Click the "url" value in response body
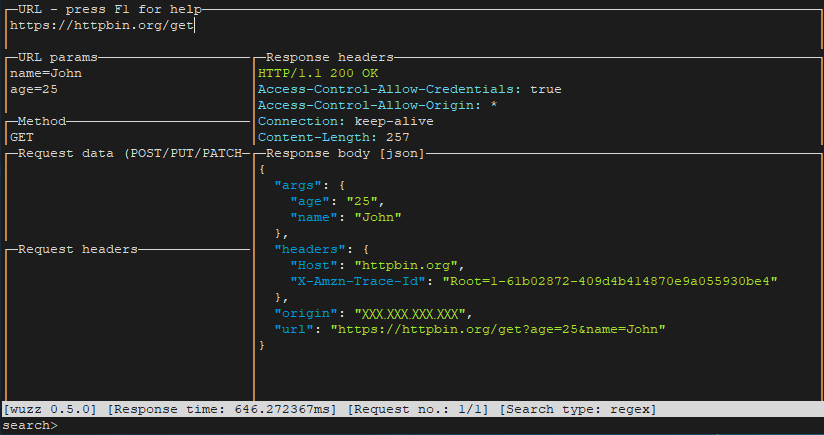This screenshot has height=435, width=824. pos(498,329)
